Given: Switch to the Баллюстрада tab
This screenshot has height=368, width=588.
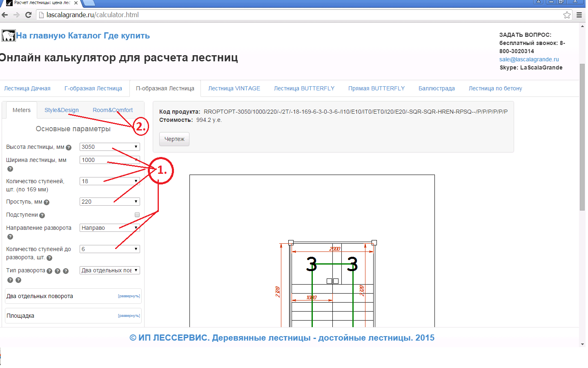Looking at the screenshot, I should tap(437, 88).
